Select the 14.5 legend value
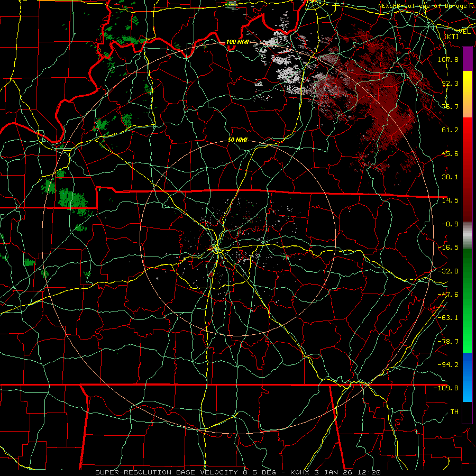This screenshot has width=476, height=476. [x=450, y=200]
